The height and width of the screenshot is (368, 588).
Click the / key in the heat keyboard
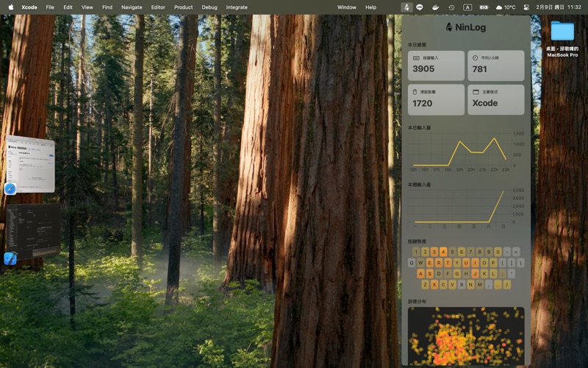[507, 285]
